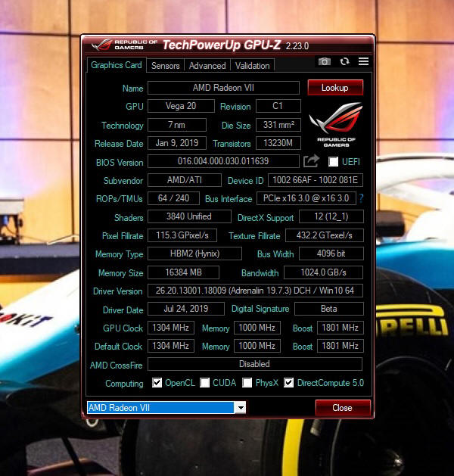Switch to the Sensors tab
Viewport: 454px width, 476px height.
tap(166, 66)
